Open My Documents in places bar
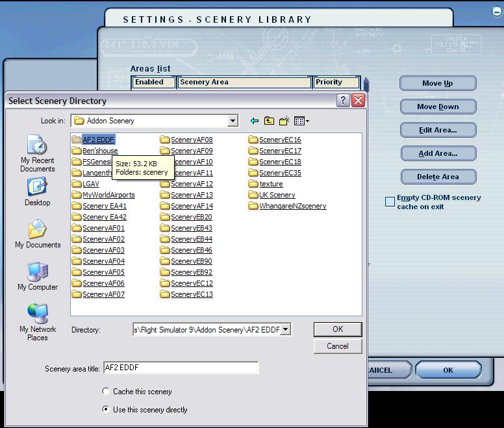This screenshot has height=428, width=504. 38,234
